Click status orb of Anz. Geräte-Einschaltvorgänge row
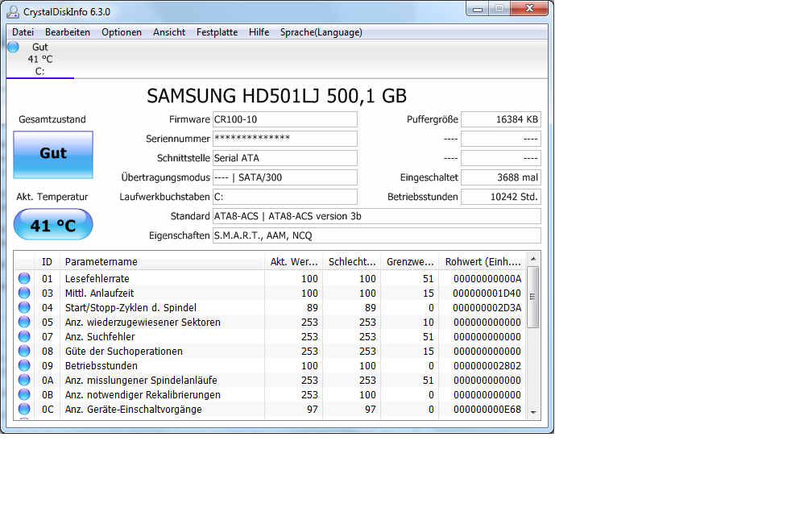Screen dimensions: 812x508 click(x=24, y=409)
